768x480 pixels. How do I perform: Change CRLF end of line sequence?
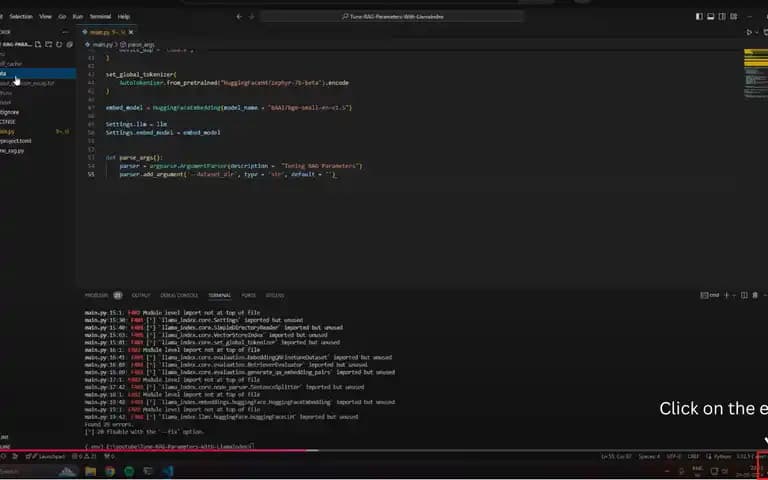tap(693, 456)
